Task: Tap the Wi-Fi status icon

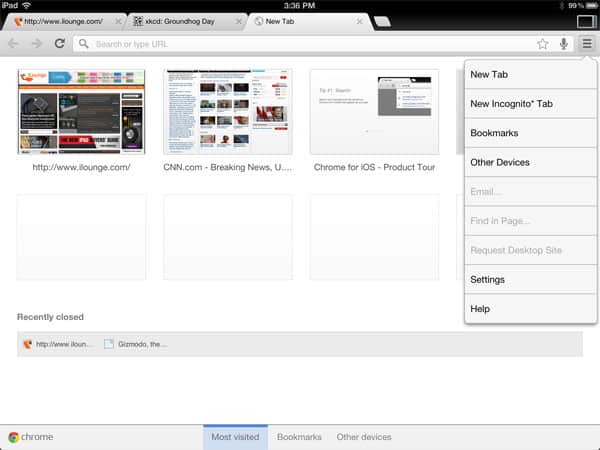Action: [26, 5]
